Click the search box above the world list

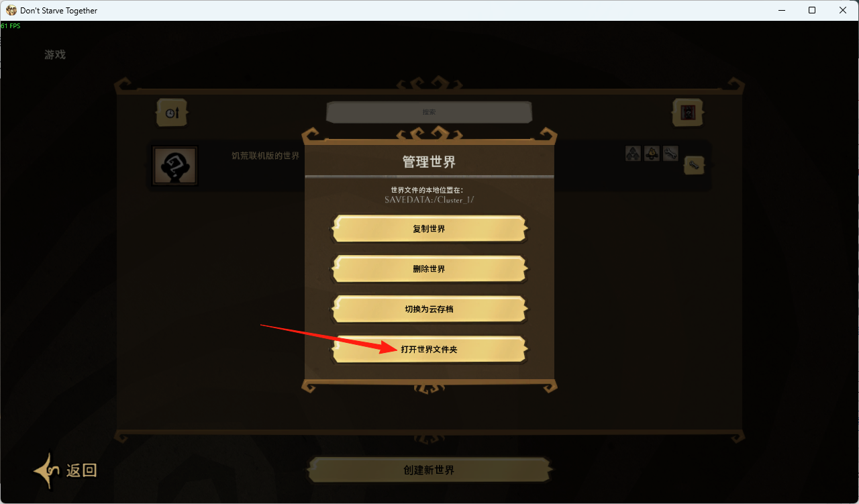click(429, 112)
